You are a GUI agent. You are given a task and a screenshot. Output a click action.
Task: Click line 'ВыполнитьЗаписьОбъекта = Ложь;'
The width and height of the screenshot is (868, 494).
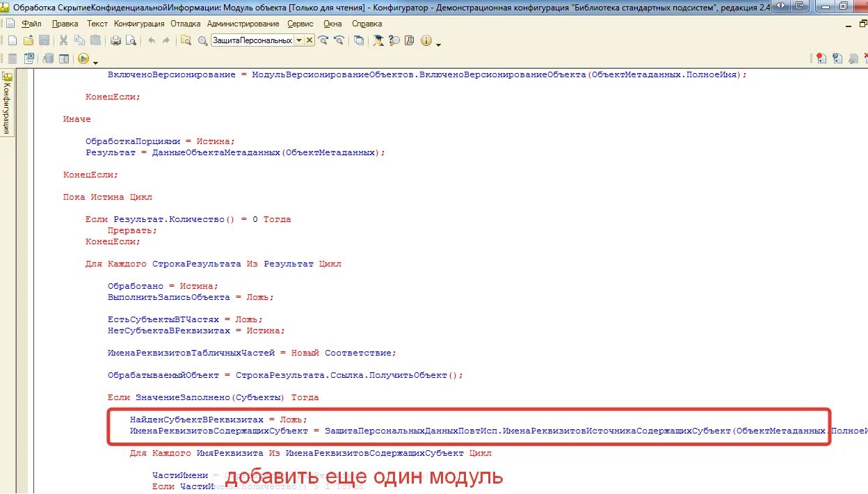(191, 297)
